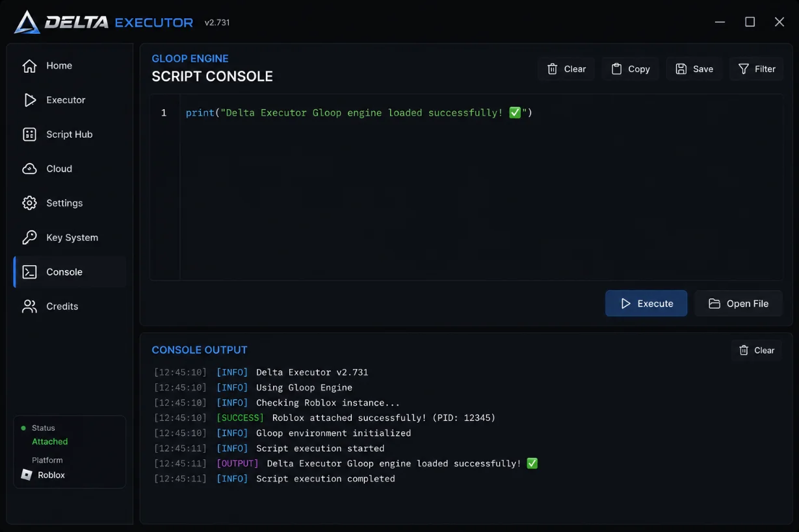Clear the console output log
The width and height of the screenshot is (799, 532).
coord(757,350)
